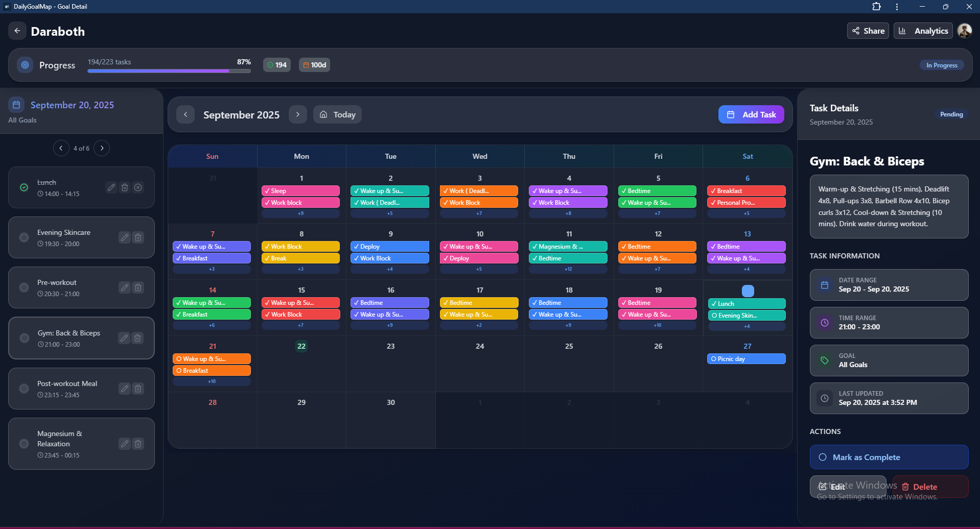Go back using the arrow beside Daraboth
980x529 pixels.
(17, 31)
